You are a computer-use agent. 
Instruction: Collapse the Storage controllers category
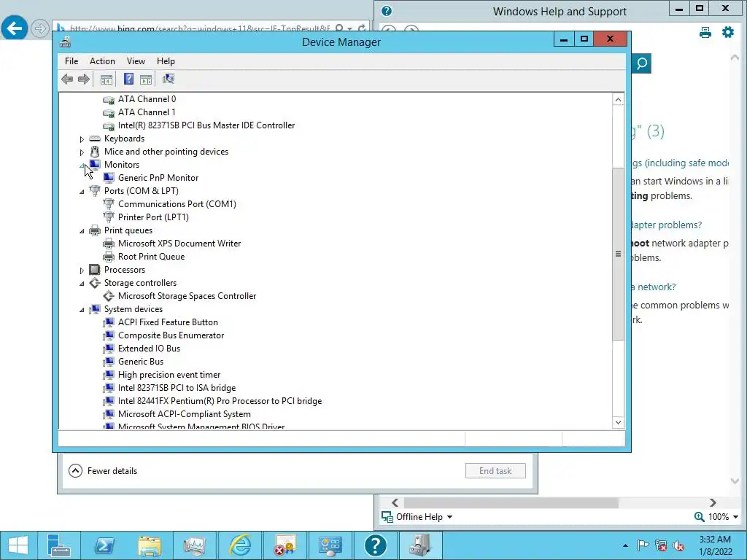click(x=82, y=284)
